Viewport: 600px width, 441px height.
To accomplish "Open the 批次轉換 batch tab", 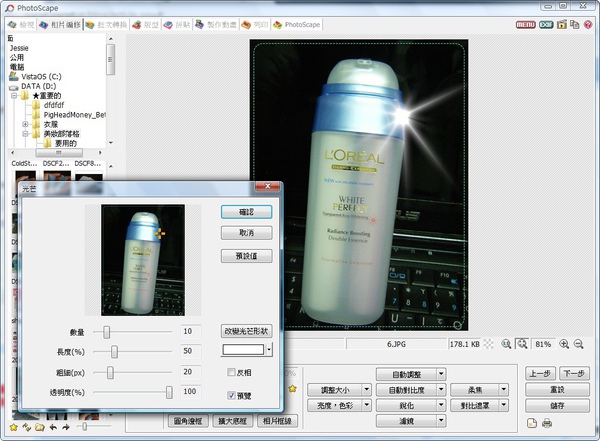I will point(106,25).
